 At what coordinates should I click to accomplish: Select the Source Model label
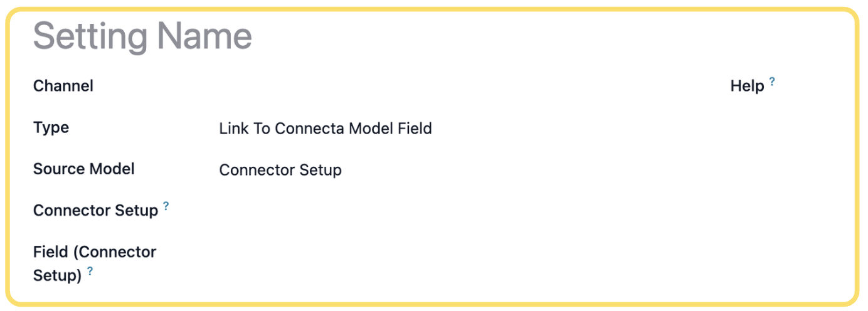(x=84, y=169)
